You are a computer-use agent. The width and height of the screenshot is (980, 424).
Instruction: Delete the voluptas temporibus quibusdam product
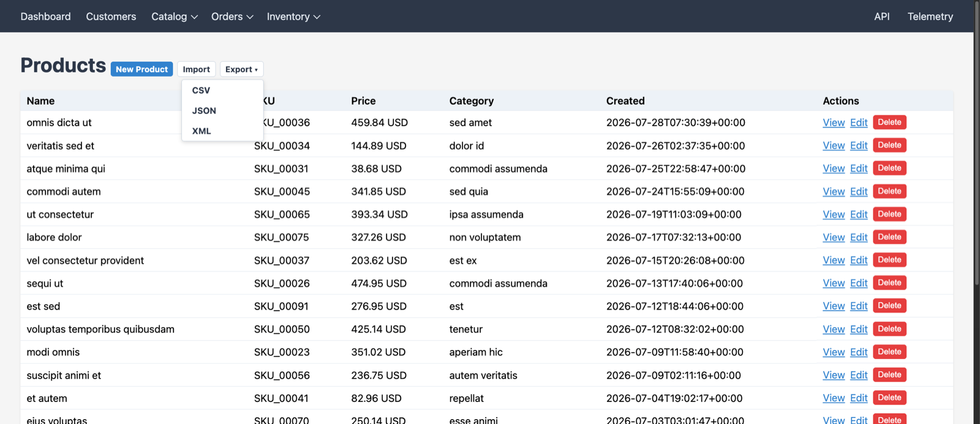click(x=889, y=329)
